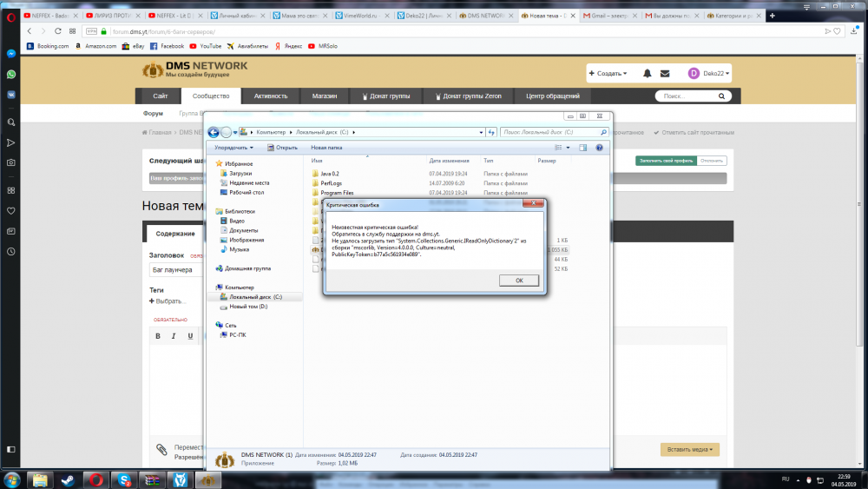Click the Новая папка button
The image size is (868, 489).
[x=326, y=148]
